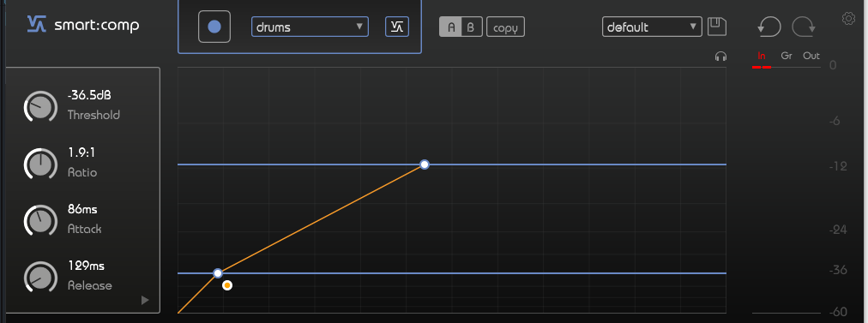This screenshot has height=323, width=868.
Task: Open the drums profile dropdown
Action: [310, 27]
